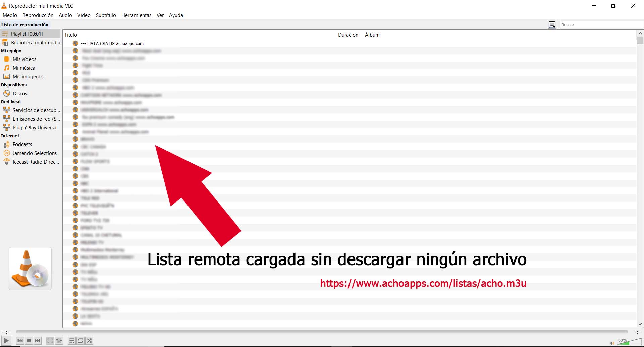The width and height of the screenshot is (644, 347).
Task: Click the Playlist list icon in sidebar
Action: pos(5,34)
